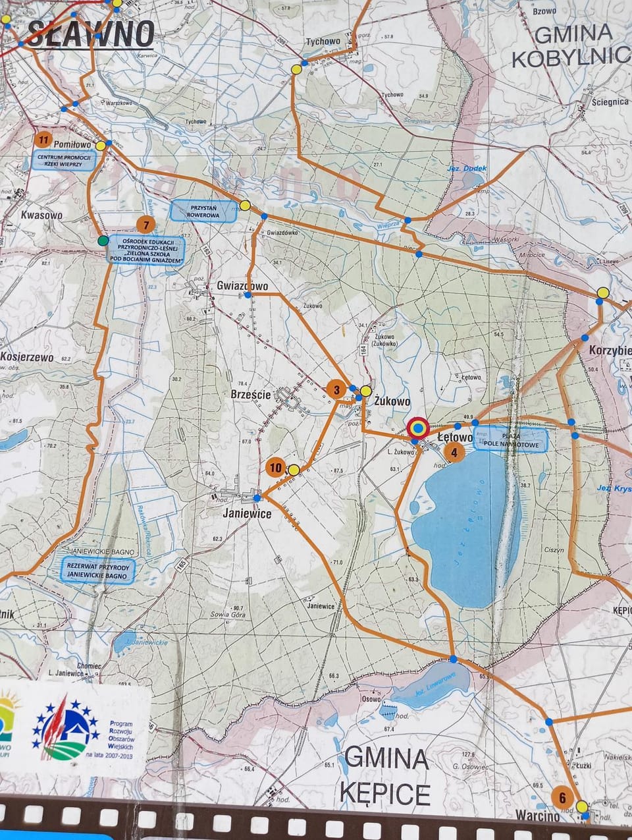Open the Centrum Promocji Rzeki Wieprzy label
The image size is (632, 840).
pyautogui.click(x=58, y=161)
